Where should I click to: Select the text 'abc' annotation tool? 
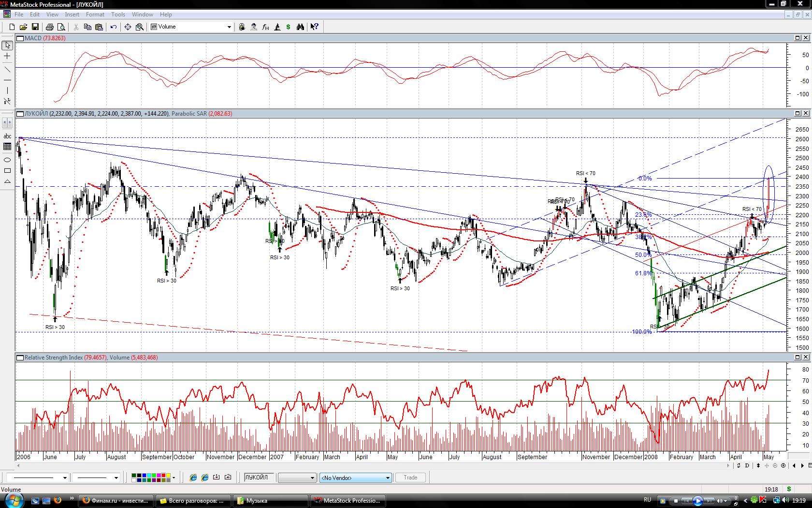tap(7, 136)
